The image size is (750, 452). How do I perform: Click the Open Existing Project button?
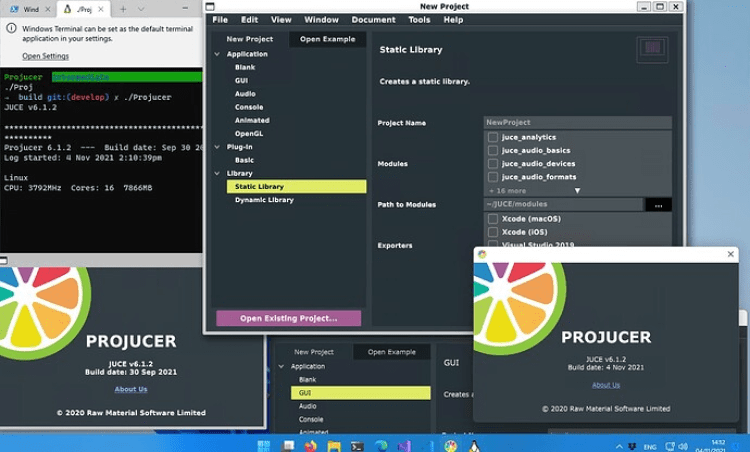coord(288,318)
